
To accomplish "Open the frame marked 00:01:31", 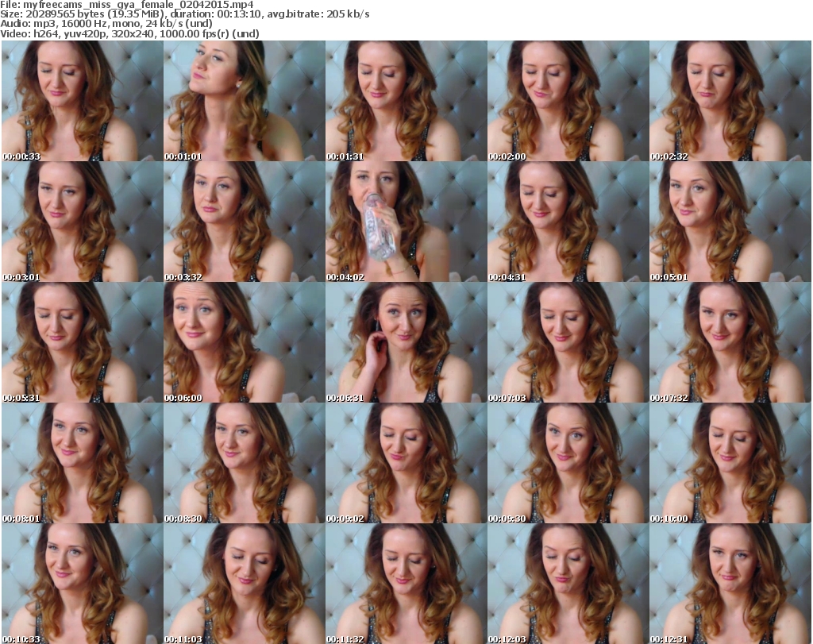I will click(406, 101).
